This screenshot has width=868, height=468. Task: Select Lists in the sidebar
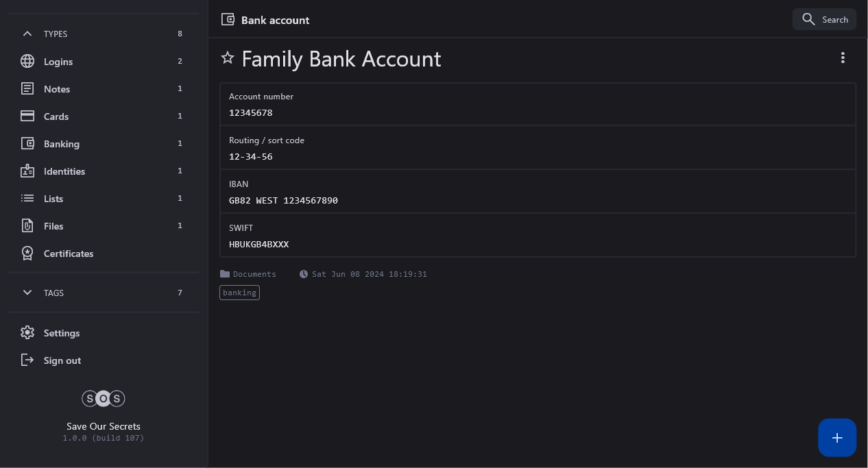(x=53, y=199)
